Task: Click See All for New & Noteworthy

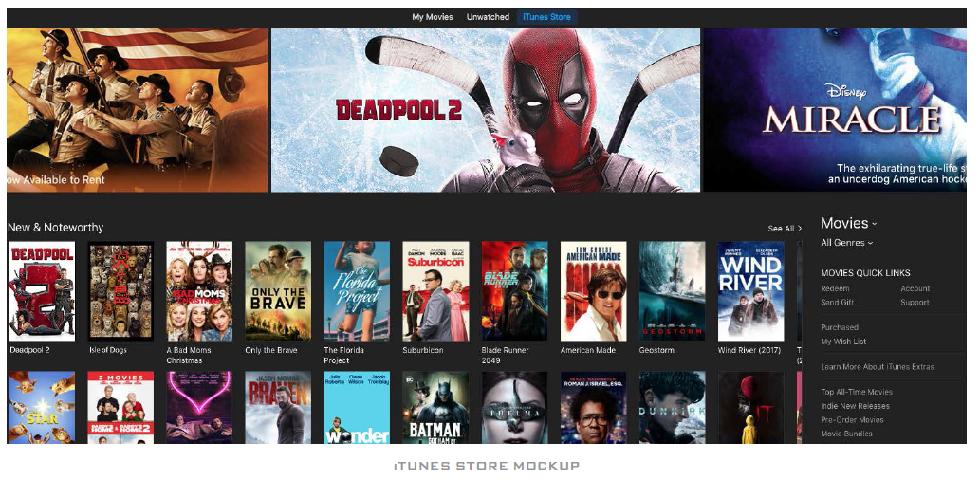Action: tap(785, 229)
